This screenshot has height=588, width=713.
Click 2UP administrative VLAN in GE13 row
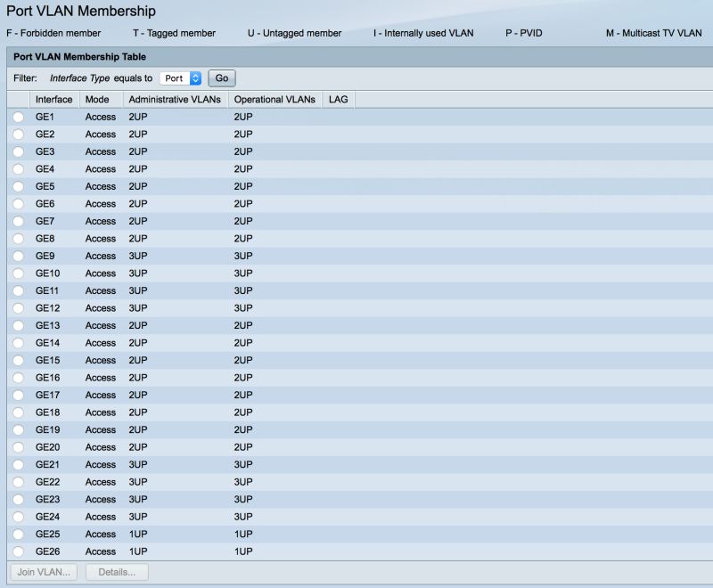tap(138, 326)
